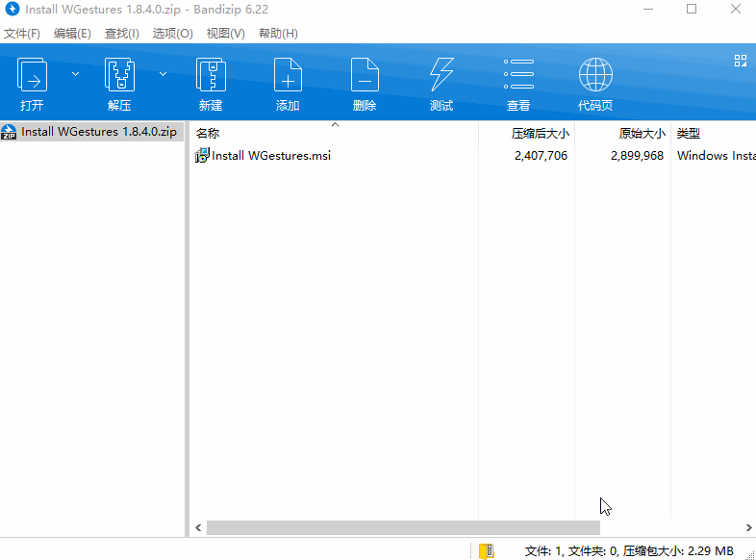This screenshot has width=756, height=560.
Task: Sort by the 压缩后大小 column header
Action: [526, 133]
